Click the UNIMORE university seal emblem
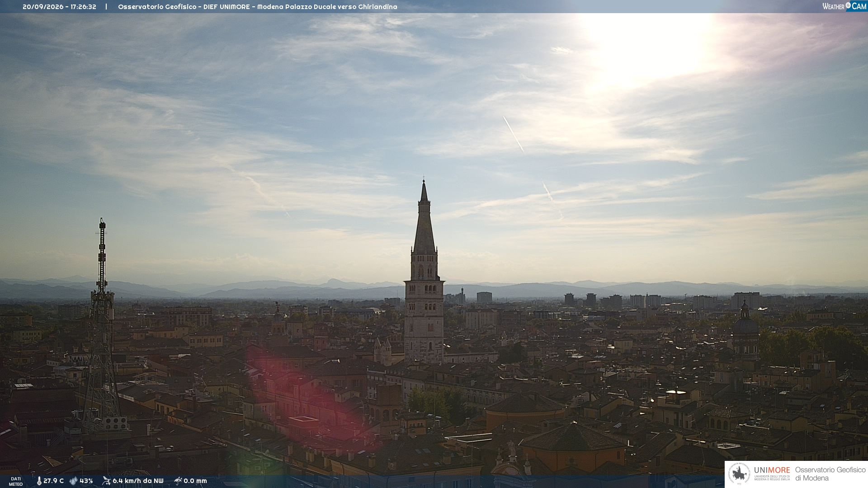Viewport: 868px width, 488px height. tap(740, 474)
